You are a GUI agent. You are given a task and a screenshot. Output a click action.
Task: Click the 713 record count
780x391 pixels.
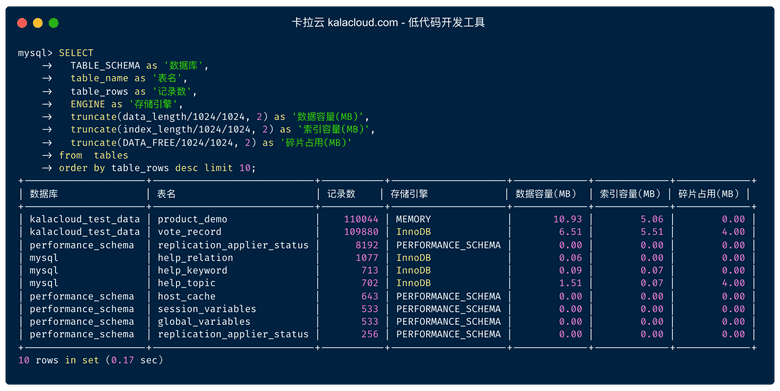(x=370, y=271)
